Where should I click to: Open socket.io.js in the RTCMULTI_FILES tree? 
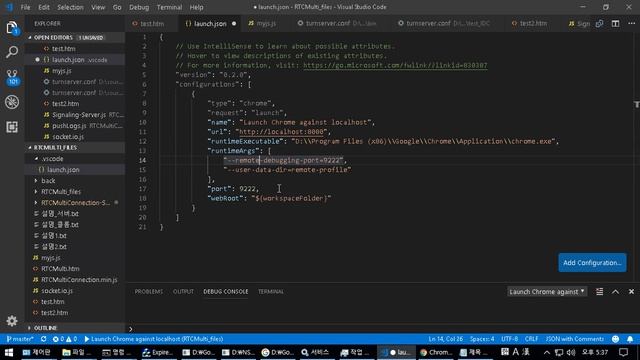[x=75, y=291]
